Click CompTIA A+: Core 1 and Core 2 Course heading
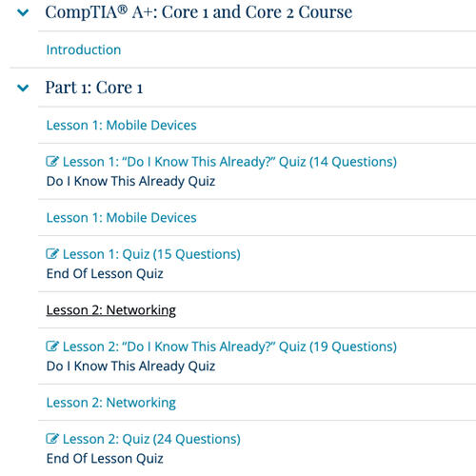 click(x=199, y=12)
